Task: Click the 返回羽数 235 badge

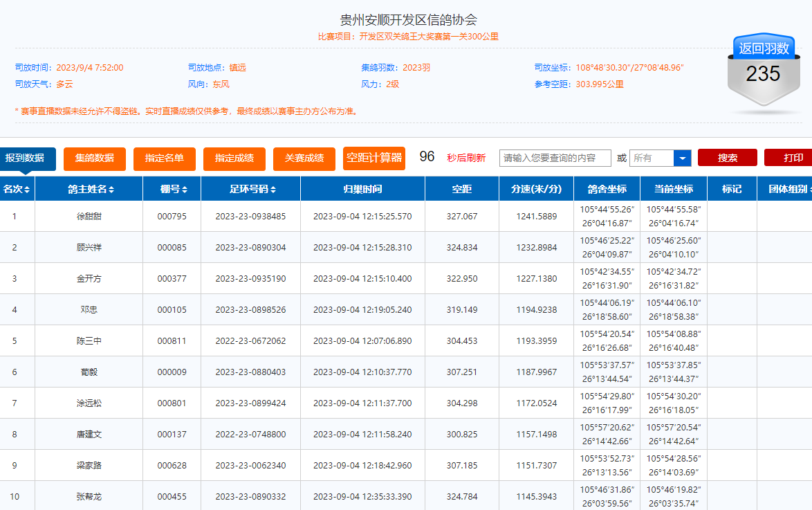Action: tap(764, 72)
